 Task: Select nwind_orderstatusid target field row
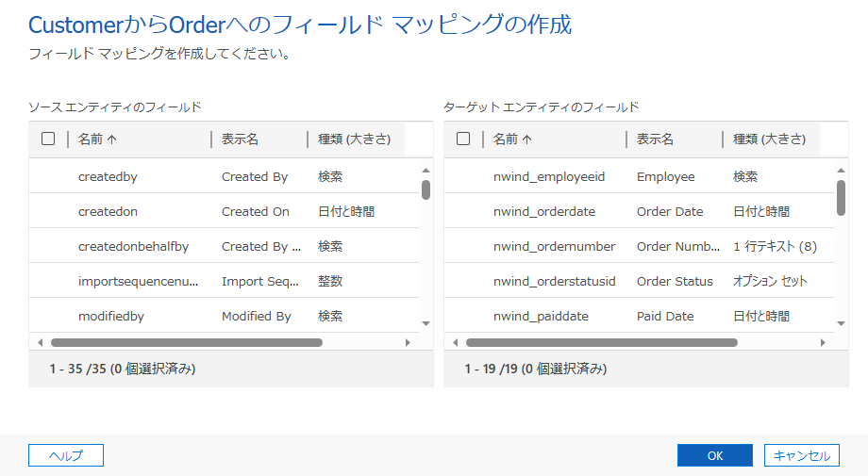pos(639,281)
